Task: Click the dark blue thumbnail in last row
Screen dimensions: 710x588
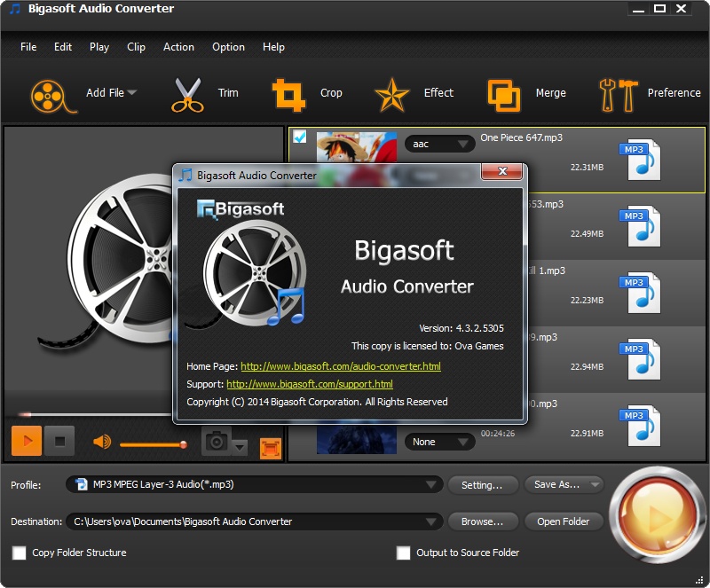Action: point(357,440)
